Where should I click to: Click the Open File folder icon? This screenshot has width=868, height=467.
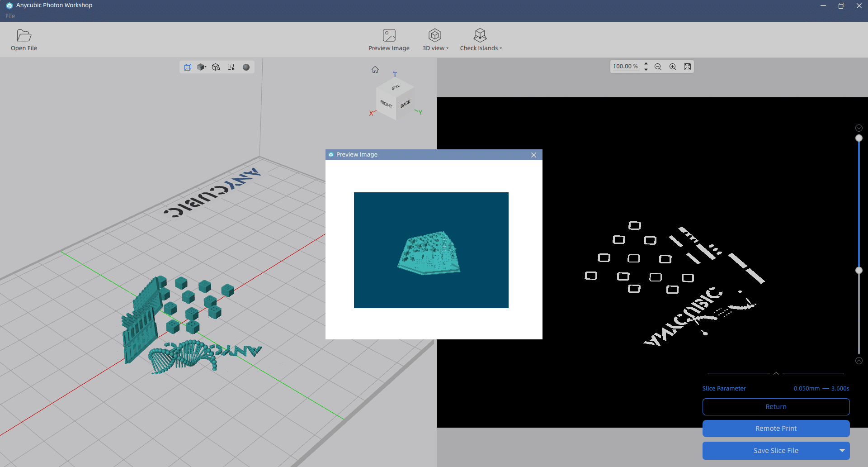(24, 36)
